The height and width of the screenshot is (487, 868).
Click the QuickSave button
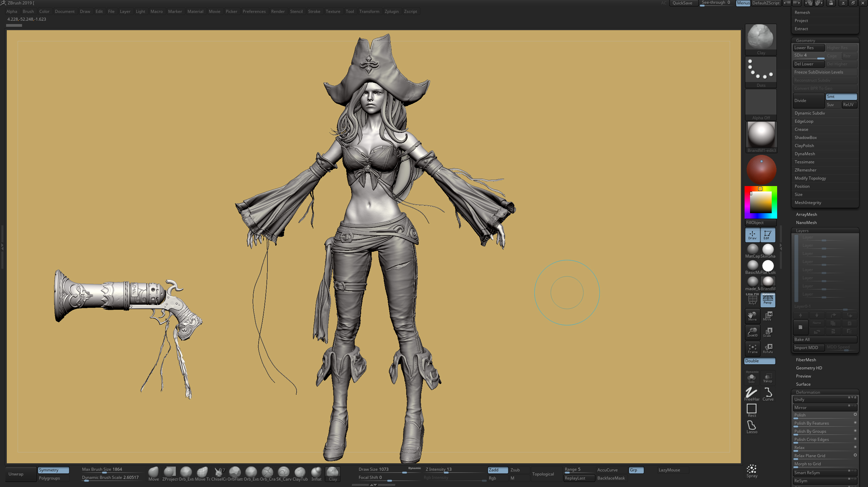tap(682, 3)
